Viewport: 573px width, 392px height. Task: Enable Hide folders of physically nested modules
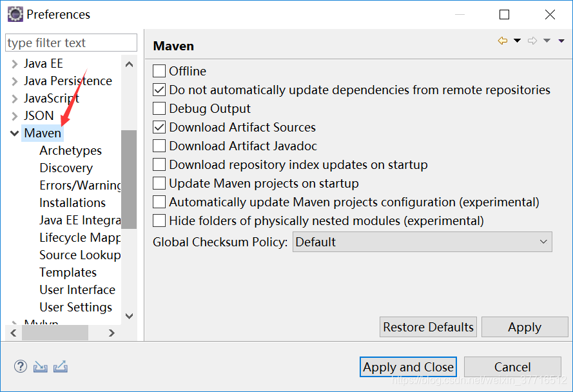coord(159,220)
